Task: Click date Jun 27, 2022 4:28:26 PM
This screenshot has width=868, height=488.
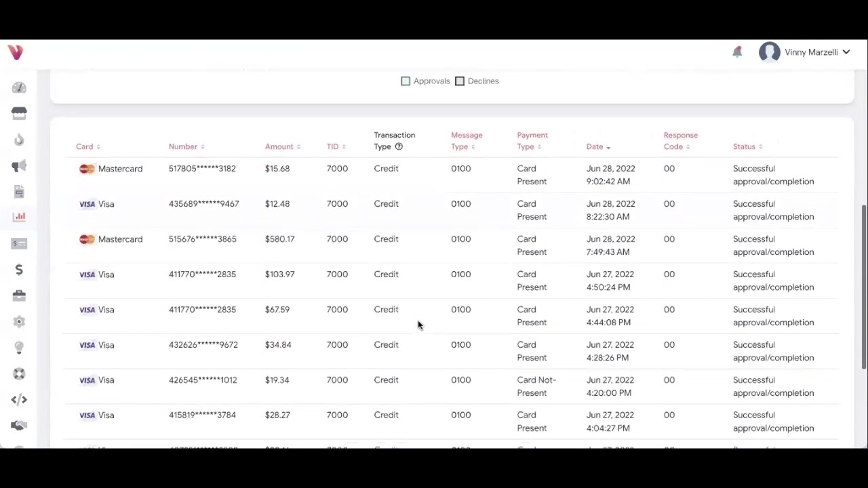Action: coord(610,351)
